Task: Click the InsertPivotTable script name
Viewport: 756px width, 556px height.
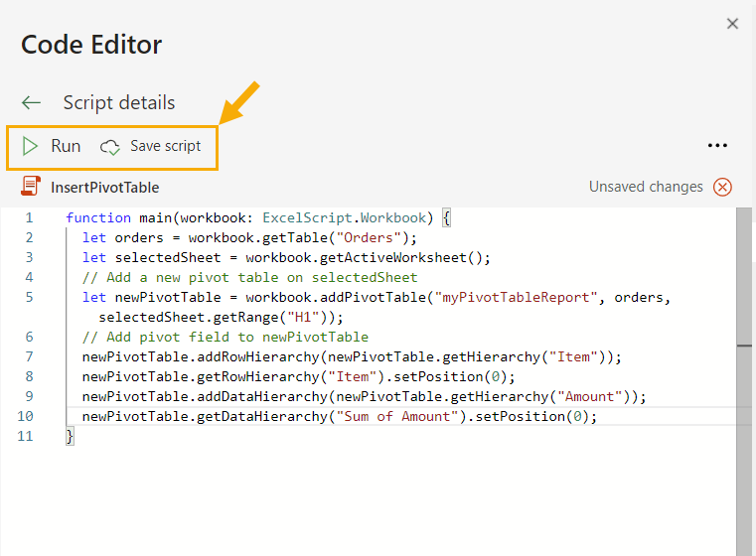Action: [x=105, y=188]
